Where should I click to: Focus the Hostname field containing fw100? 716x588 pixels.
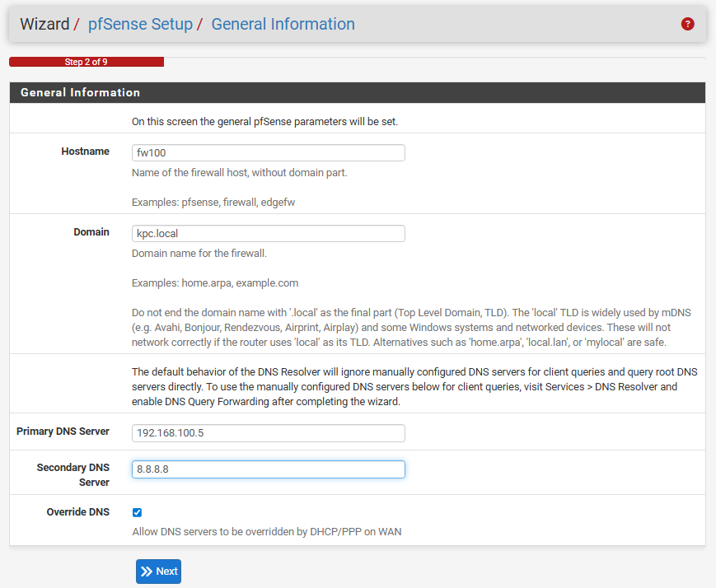pyautogui.click(x=268, y=152)
